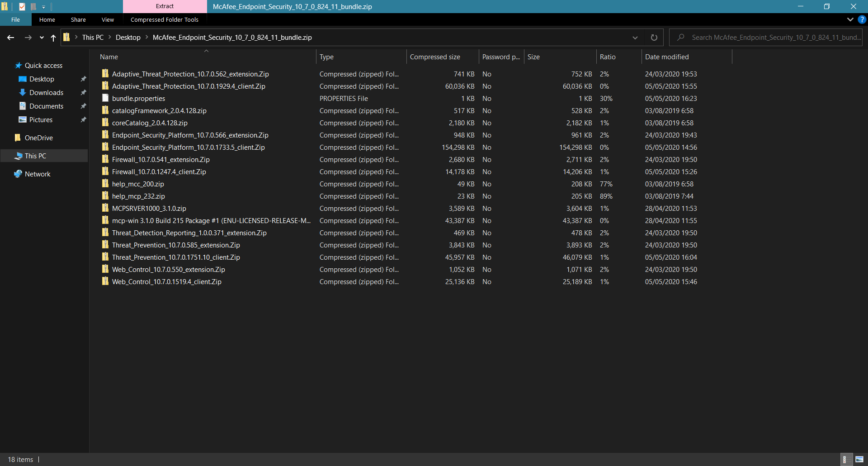This screenshot has height=466, width=868.
Task: Open the recent locations dropdown arrow
Action: tap(42, 38)
